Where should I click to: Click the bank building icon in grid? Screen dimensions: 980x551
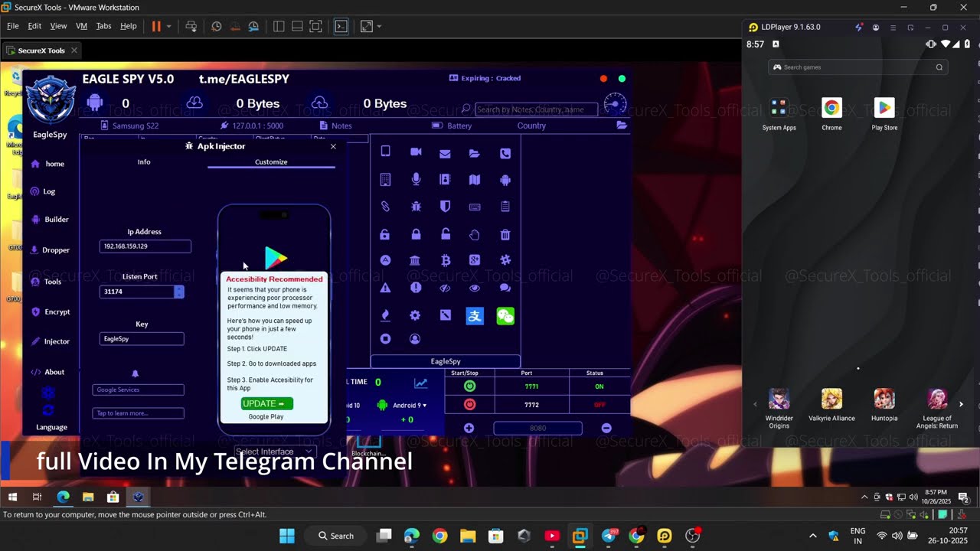tap(415, 260)
